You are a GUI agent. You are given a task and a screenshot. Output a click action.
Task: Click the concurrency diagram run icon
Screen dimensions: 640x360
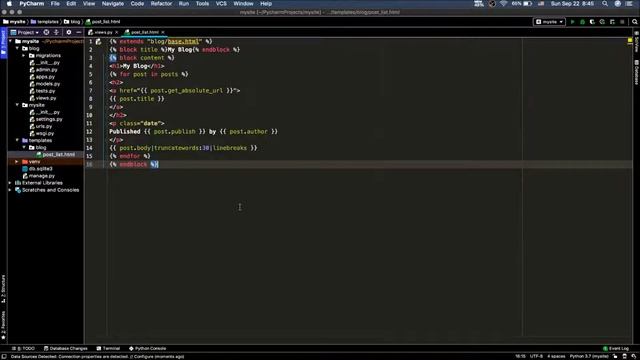coord(612,22)
